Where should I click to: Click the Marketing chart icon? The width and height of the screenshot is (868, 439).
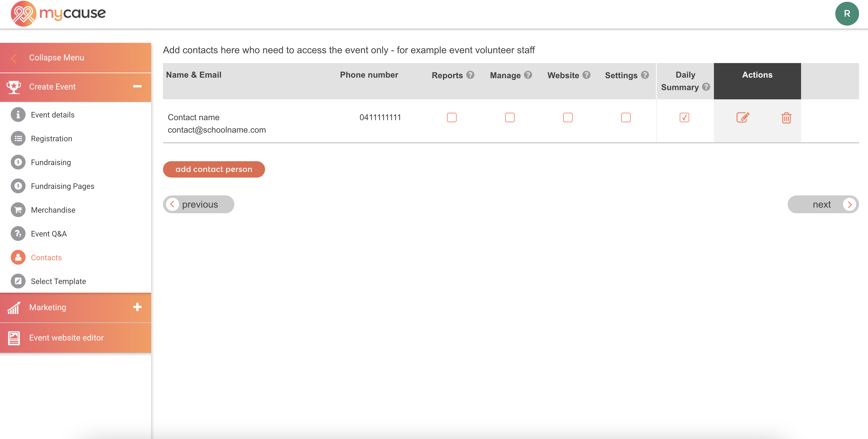[14, 308]
